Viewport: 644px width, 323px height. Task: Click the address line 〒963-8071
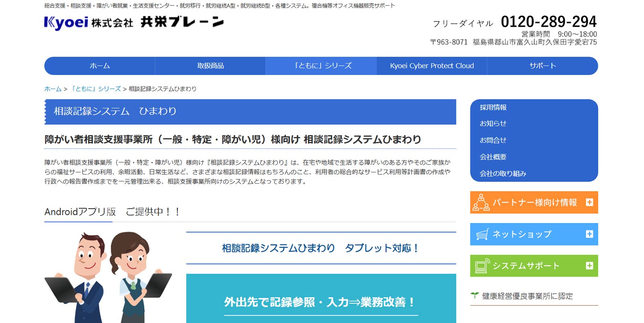pos(514,42)
